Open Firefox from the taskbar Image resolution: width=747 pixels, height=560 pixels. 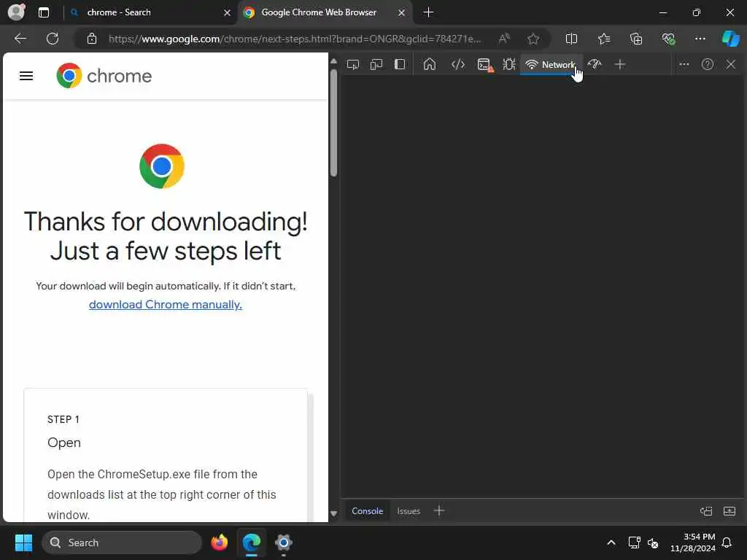click(x=220, y=542)
